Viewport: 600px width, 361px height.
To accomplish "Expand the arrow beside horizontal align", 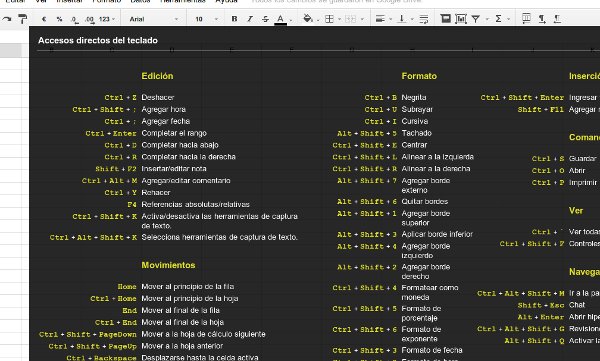I will click(x=390, y=19).
